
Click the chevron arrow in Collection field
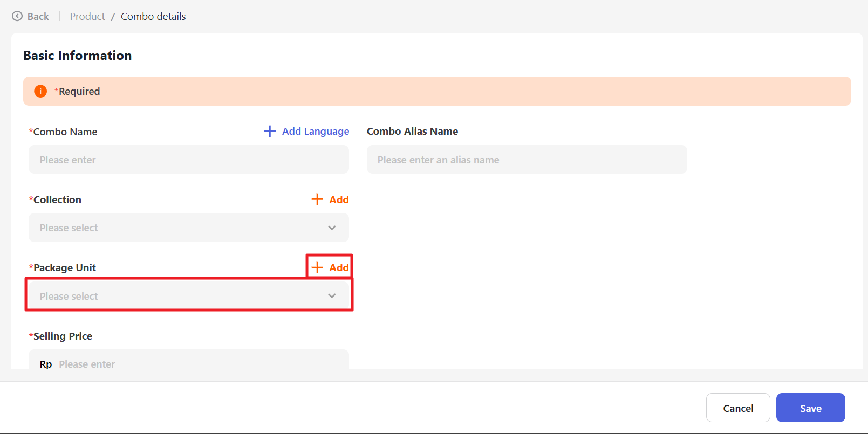332,228
